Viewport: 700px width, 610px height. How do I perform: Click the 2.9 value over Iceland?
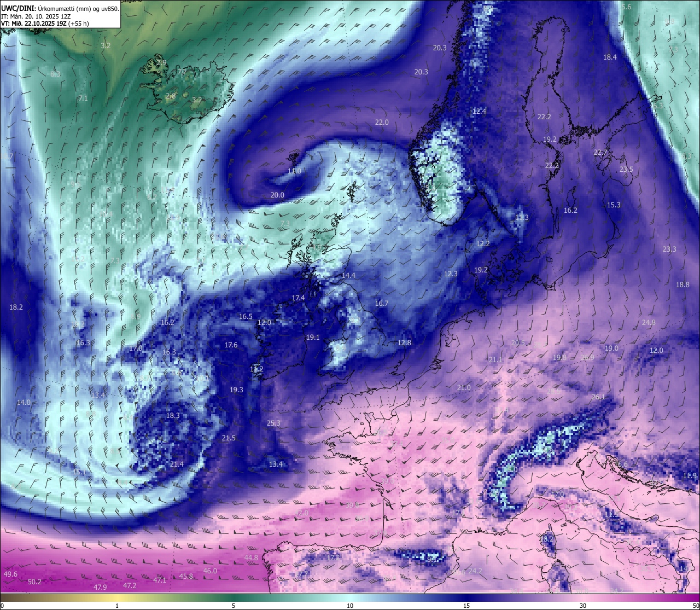161,63
